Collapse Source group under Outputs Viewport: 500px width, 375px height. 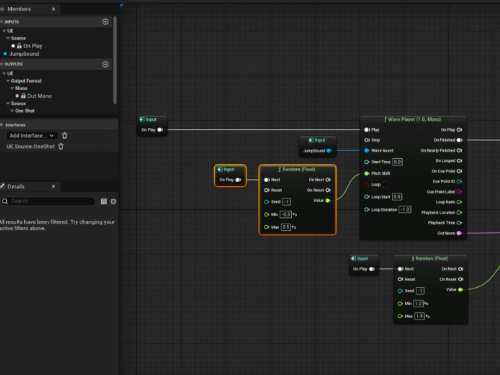click(8, 104)
